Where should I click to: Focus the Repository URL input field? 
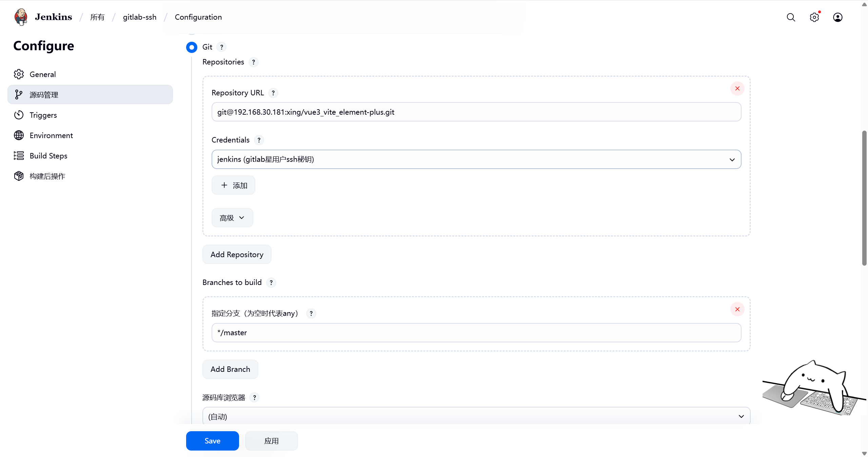pyautogui.click(x=476, y=112)
